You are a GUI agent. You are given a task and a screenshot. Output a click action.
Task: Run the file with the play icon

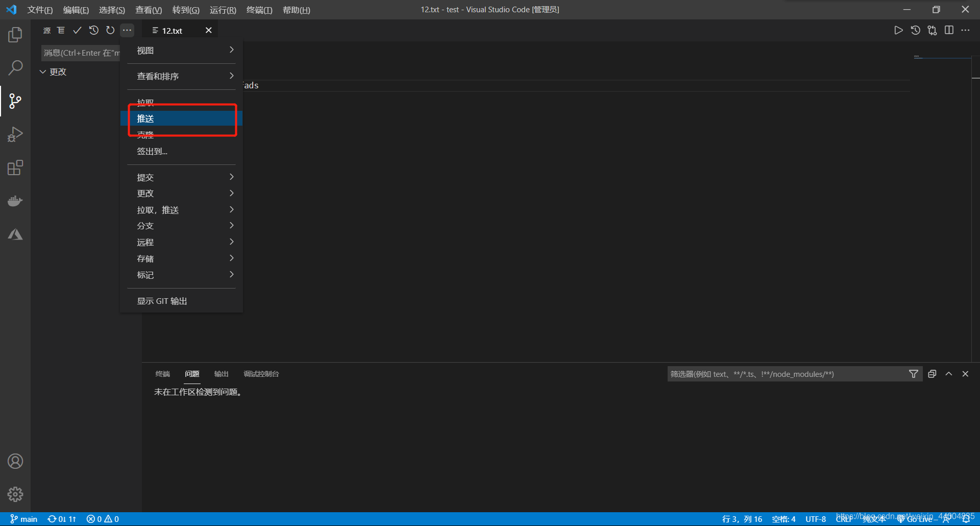point(898,31)
